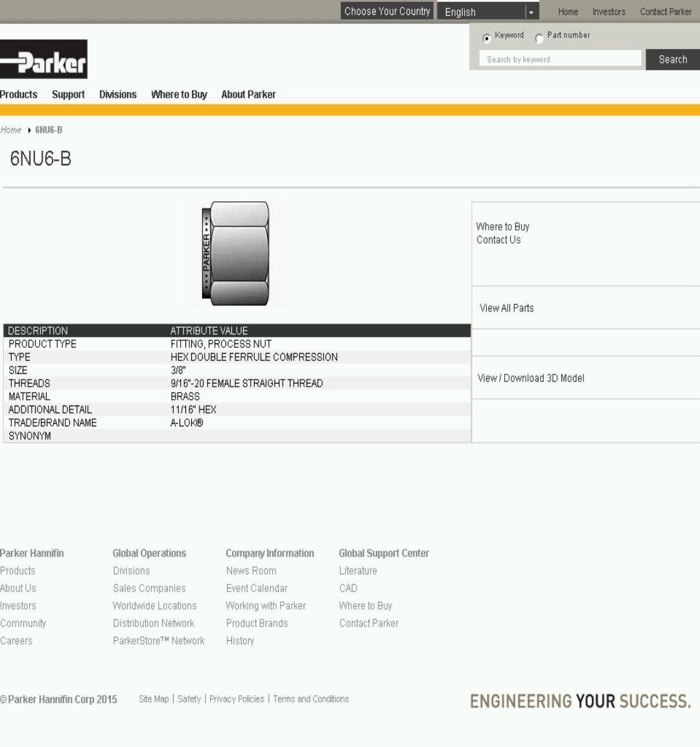
Task: Click the FITTING, PROCESS NUT value
Action: (x=221, y=344)
